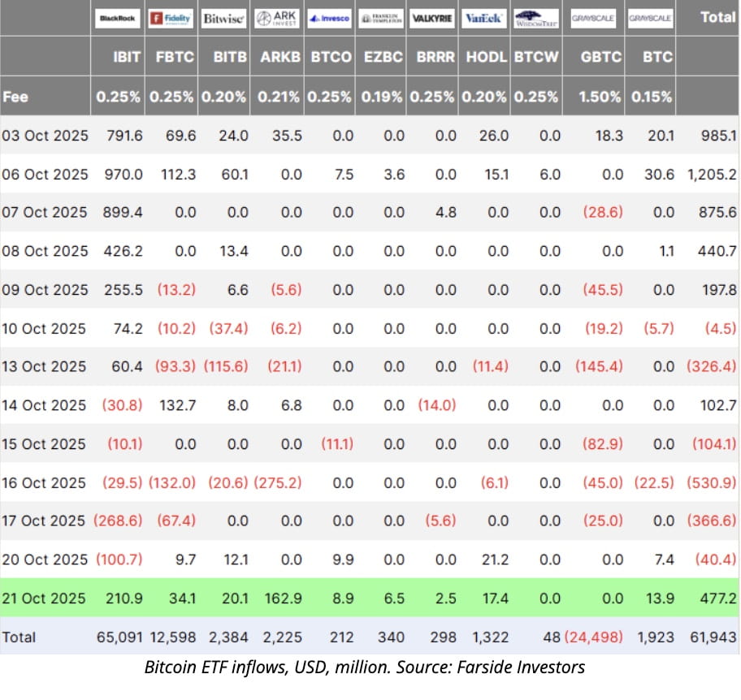Click the 61,943 grand total cell
The width and height of the screenshot is (741, 700).
[716, 637]
